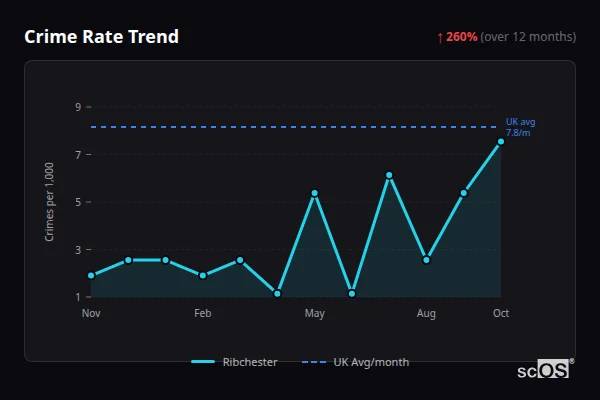The image size is (600, 400).
Task: Click the '5' y-axis tick label
Action: 78,202
